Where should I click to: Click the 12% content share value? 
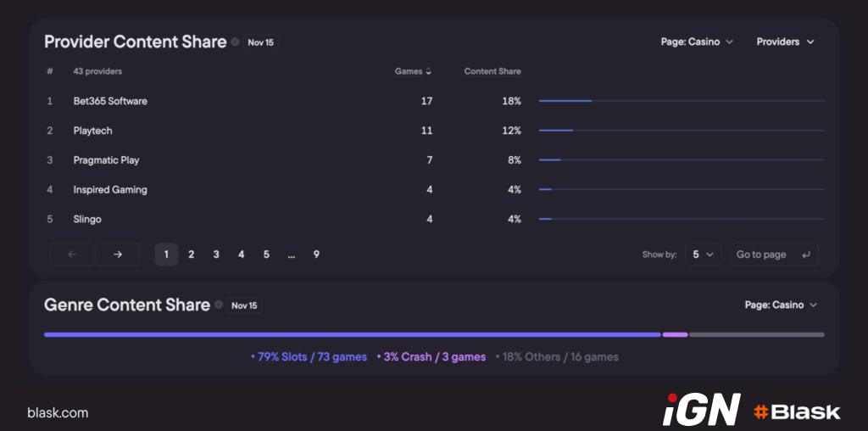513,130
